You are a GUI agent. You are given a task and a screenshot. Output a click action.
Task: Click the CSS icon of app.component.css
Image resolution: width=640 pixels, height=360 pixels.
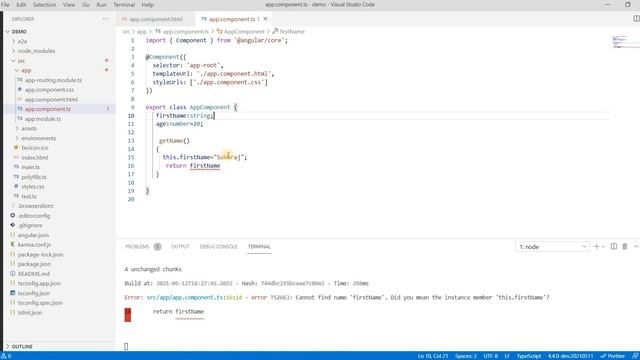coord(20,89)
